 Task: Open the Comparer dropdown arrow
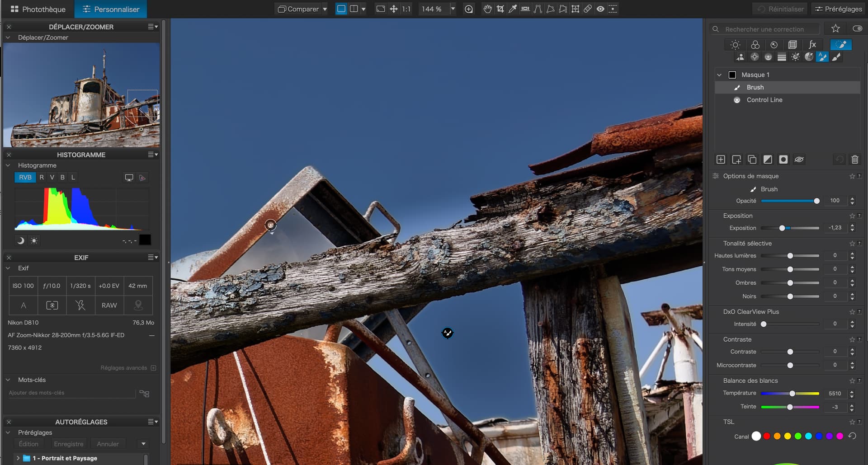pyautogui.click(x=325, y=9)
